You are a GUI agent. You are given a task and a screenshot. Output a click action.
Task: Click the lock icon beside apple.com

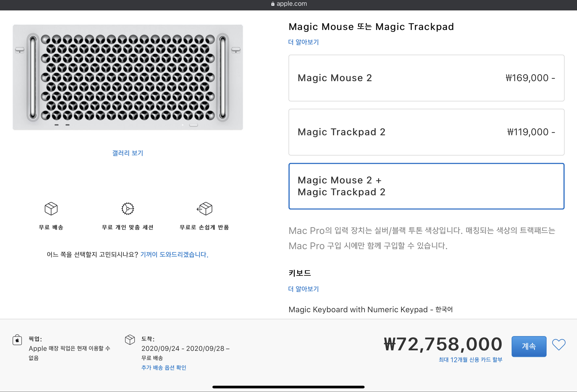(x=273, y=4)
